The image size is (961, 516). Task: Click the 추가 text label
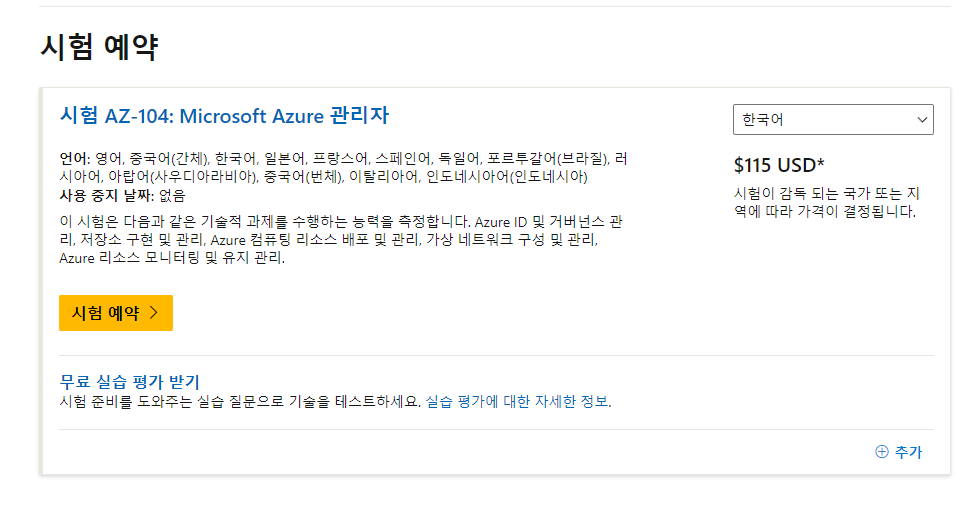click(908, 452)
